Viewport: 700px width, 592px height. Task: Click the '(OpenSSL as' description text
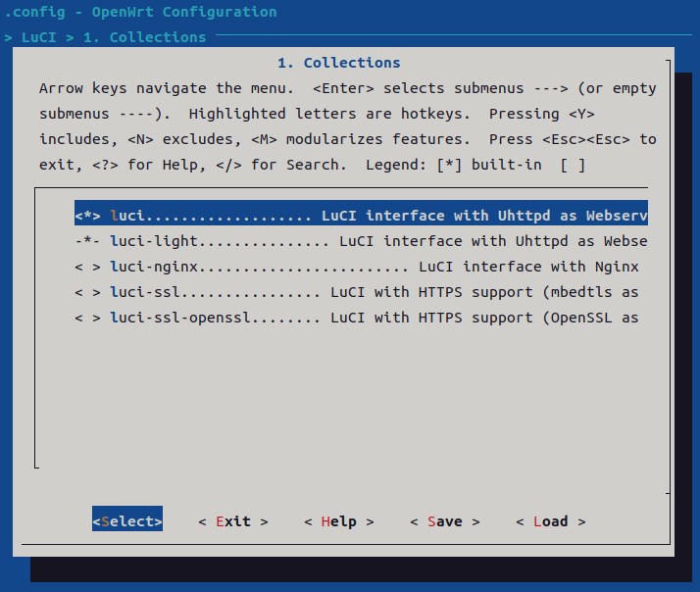[x=590, y=318]
